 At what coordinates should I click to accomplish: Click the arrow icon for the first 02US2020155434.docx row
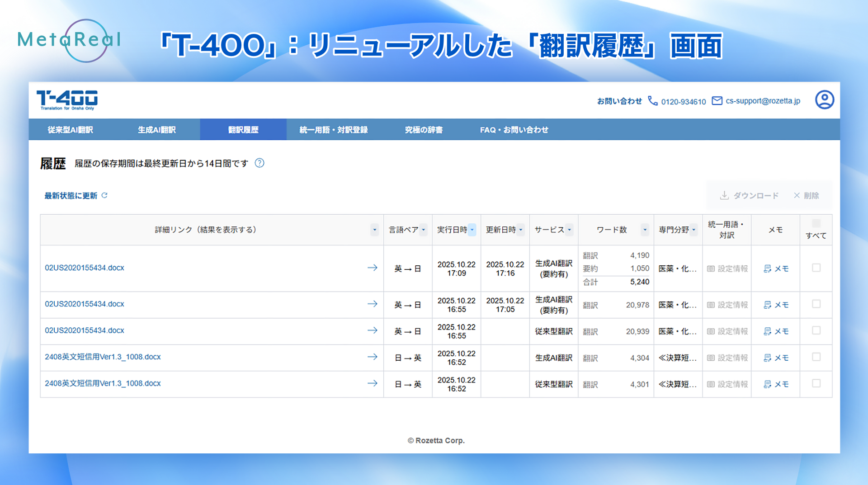(372, 268)
